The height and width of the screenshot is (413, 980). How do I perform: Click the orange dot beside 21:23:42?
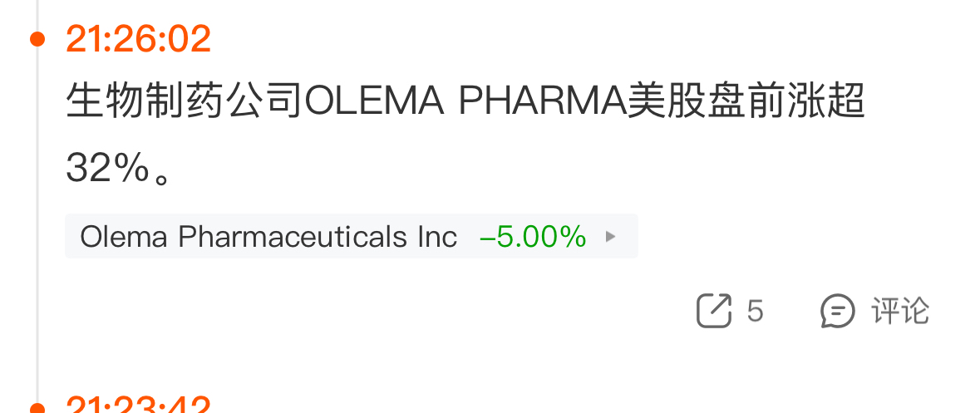point(37,407)
